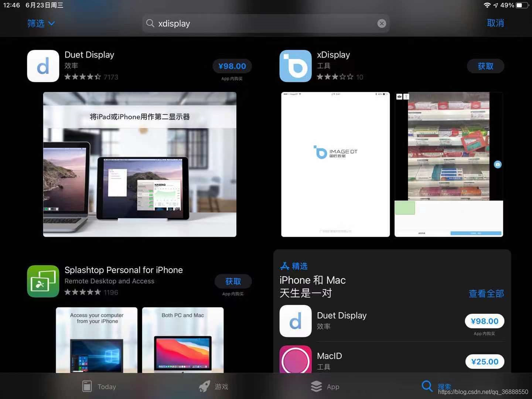Viewport: 532px width, 399px height.
Task: Open the xDisplay app icon
Action: (x=296, y=66)
